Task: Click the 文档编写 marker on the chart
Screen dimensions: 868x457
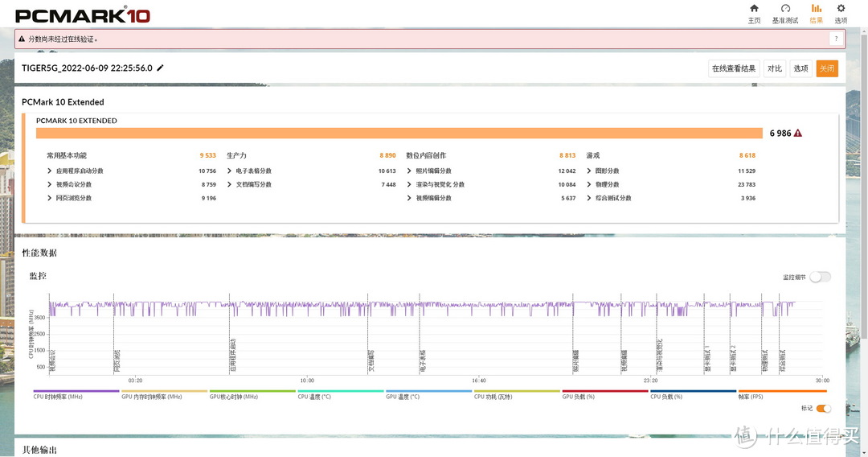Action: click(x=371, y=360)
